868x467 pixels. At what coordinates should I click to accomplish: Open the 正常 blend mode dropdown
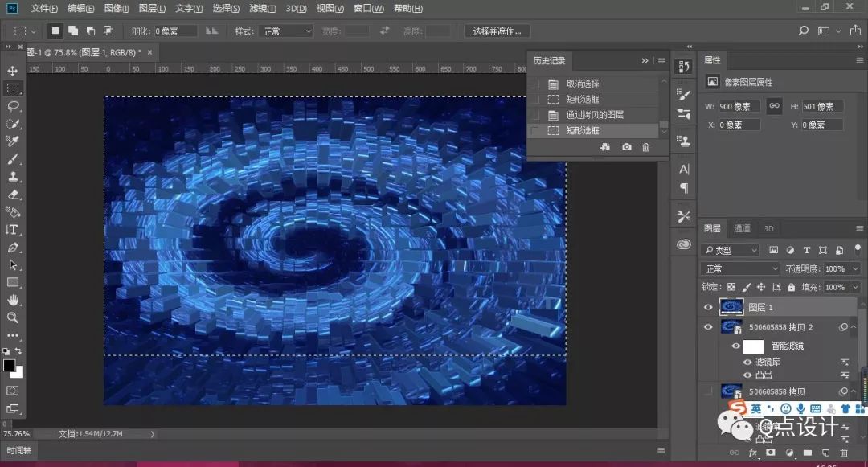(x=739, y=268)
